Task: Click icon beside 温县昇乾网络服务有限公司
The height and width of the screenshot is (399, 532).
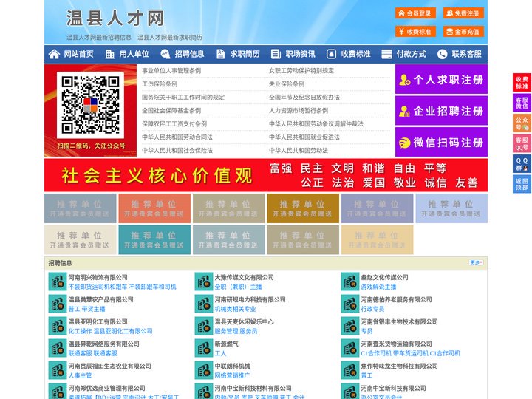Action: pos(58,348)
